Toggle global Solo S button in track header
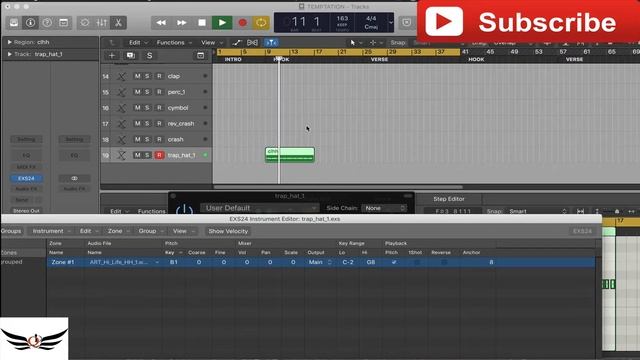This screenshot has width=640, height=360. (x=149, y=56)
